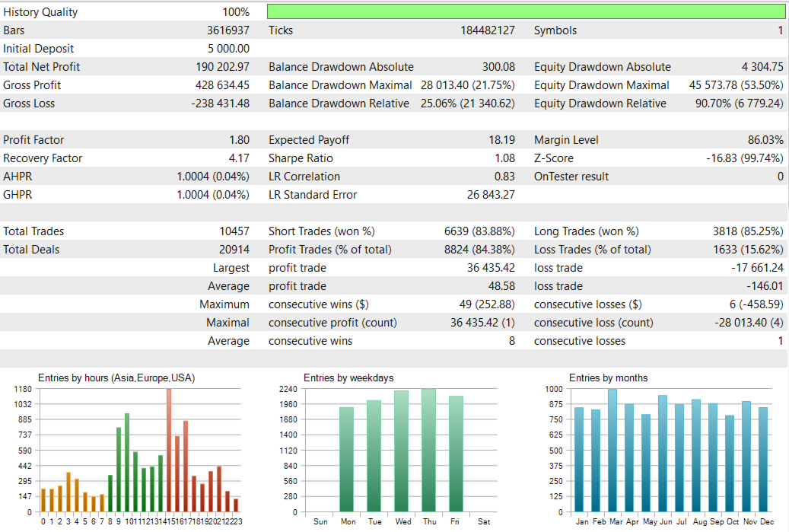Click the Z-Score value -16.83 (99.74%)
789x532 pixels.
tap(745, 158)
